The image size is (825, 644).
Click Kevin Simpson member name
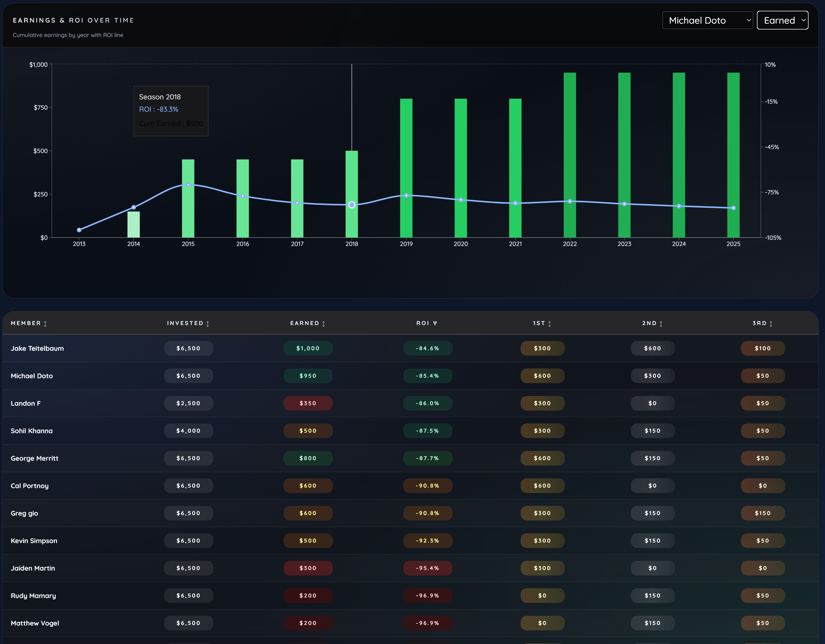pos(34,541)
